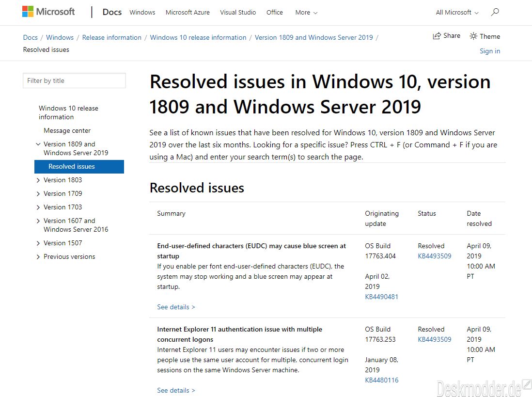
Task: Click the Status column header
Action: pyautogui.click(x=427, y=213)
